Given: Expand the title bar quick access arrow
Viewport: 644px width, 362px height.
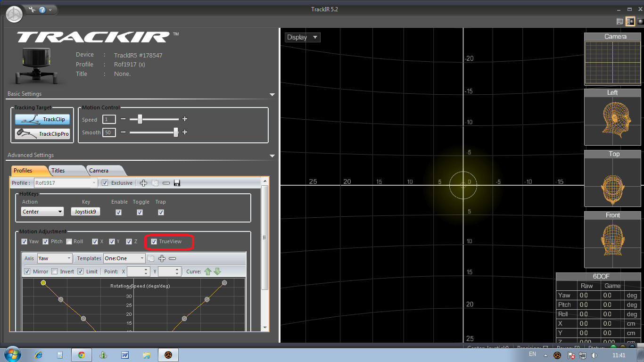Looking at the screenshot, I should [50, 9].
